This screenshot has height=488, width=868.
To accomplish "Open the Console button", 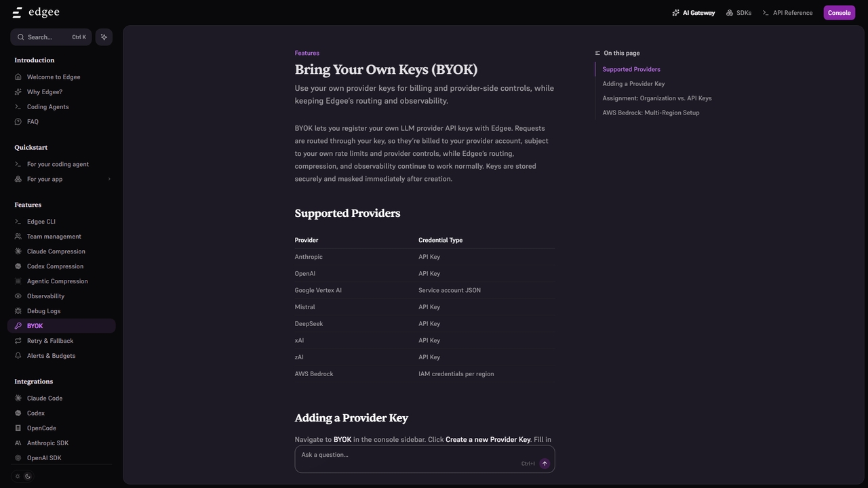I will pyautogui.click(x=840, y=13).
